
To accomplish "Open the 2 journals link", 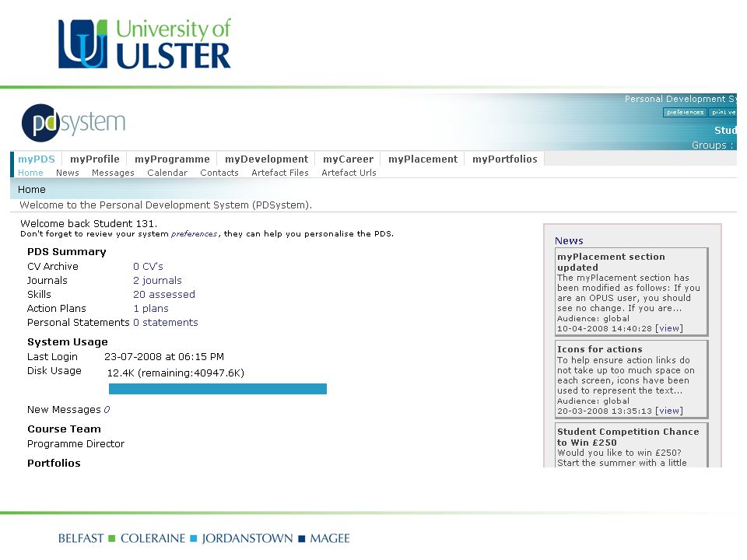I will click(x=157, y=281).
